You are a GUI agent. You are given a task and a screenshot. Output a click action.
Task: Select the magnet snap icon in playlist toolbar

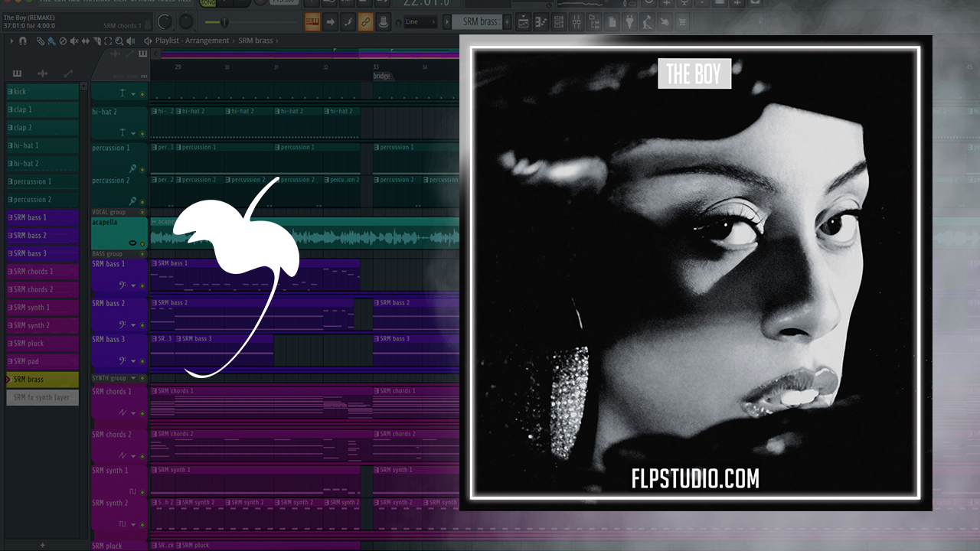23,41
